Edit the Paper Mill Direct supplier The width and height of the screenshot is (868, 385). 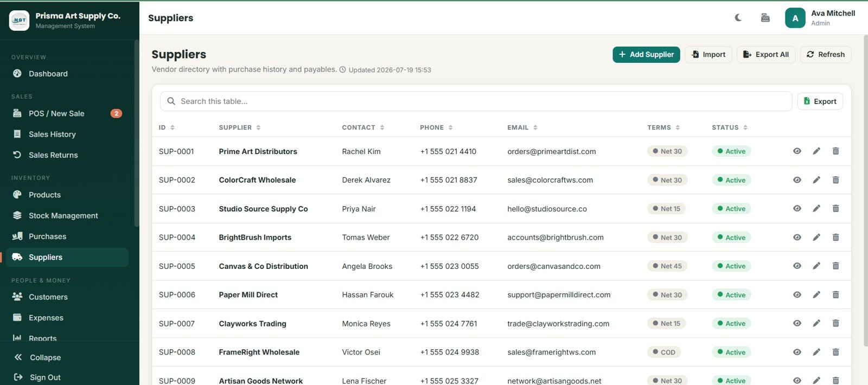[x=816, y=295]
